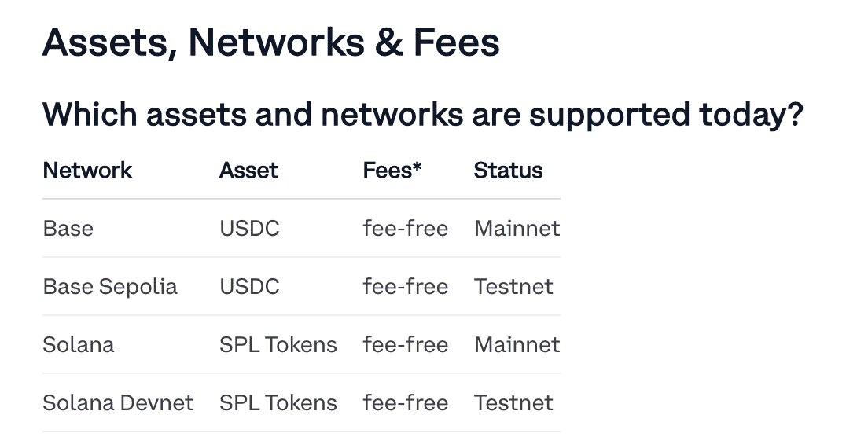868x448 pixels.
Task: Click Mainnet status in the Base row
Action: [x=517, y=229]
